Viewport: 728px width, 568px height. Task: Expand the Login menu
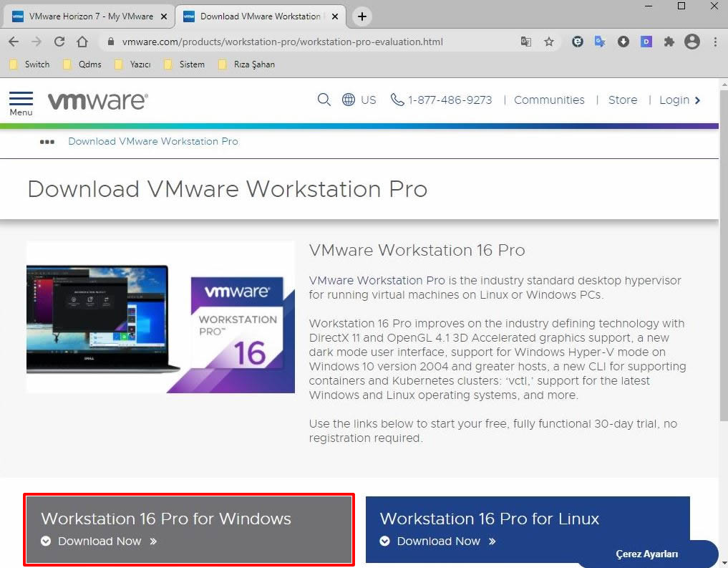(x=680, y=100)
